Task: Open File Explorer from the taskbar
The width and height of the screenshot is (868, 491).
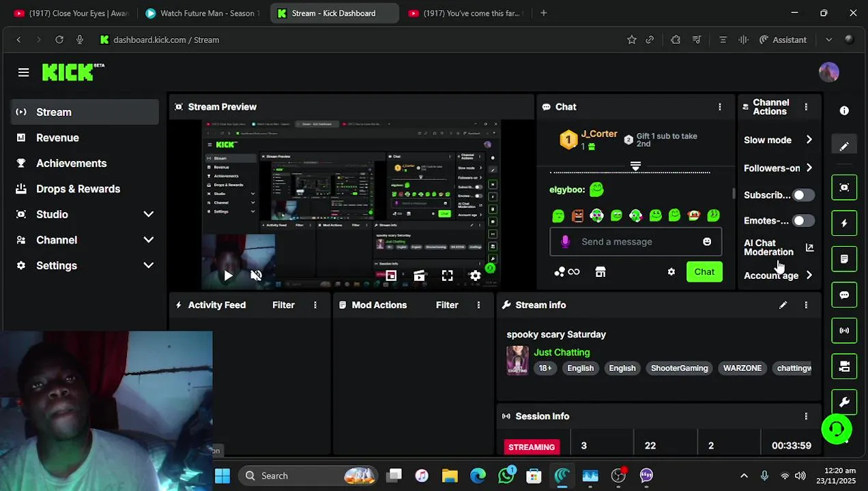Action: pos(450,476)
